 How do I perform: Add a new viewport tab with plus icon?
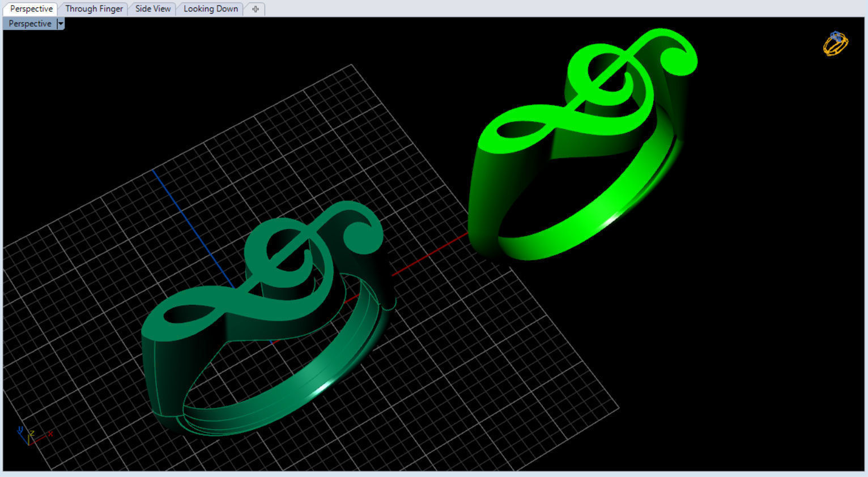256,9
